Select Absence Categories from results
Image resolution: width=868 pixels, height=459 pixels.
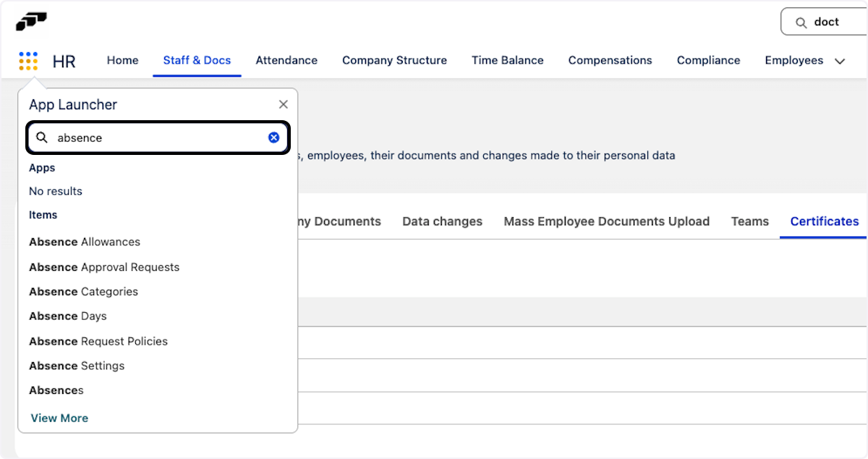(x=83, y=292)
